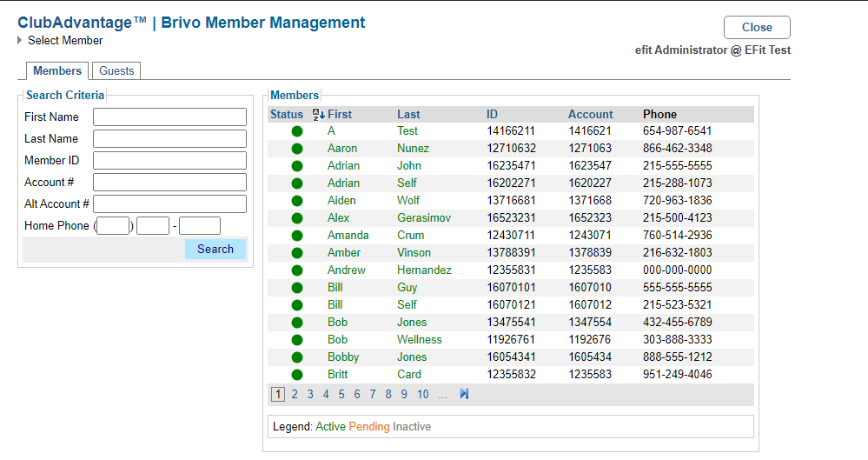Screen dimensions: 868x460
Task: Select member last name Vinson
Action: tap(414, 253)
